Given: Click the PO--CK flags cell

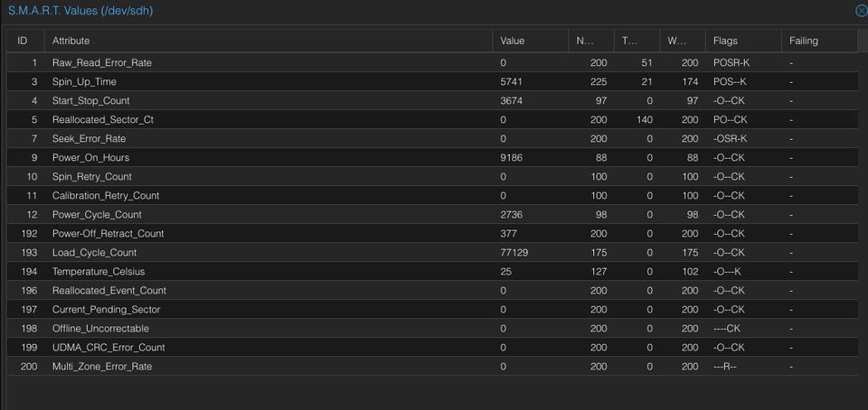Looking at the screenshot, I should click(731, 119).
